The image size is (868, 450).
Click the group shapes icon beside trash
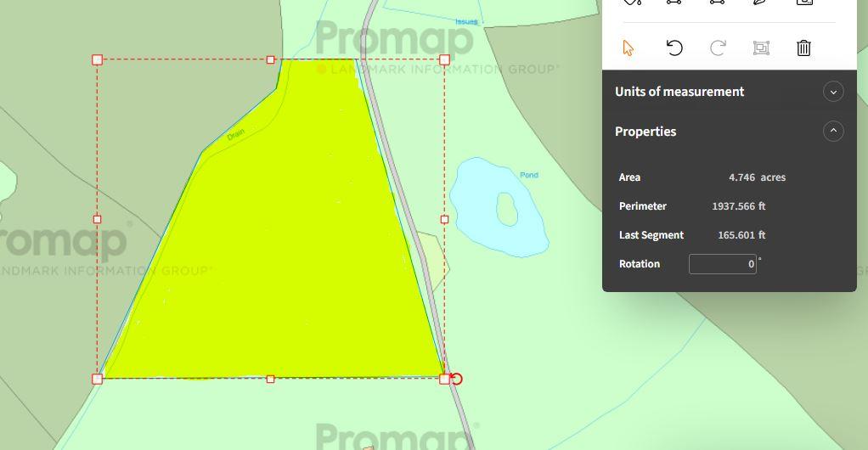[761, 48]
